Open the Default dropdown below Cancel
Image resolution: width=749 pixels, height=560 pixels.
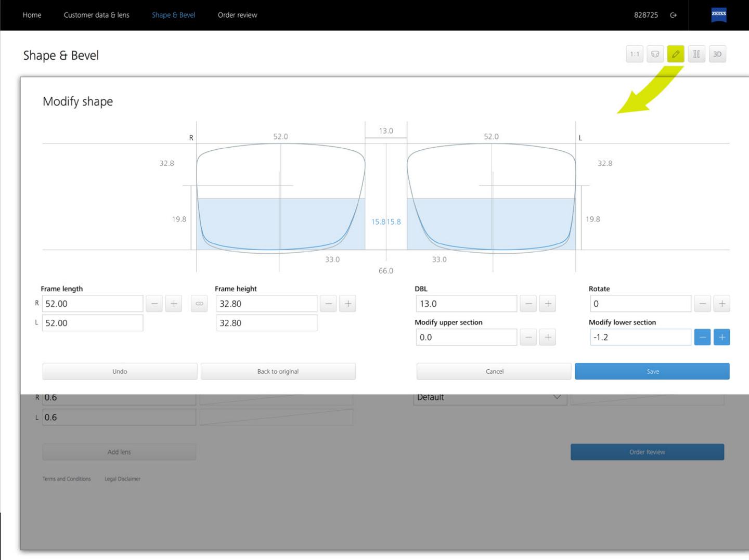tap(489, 397)
